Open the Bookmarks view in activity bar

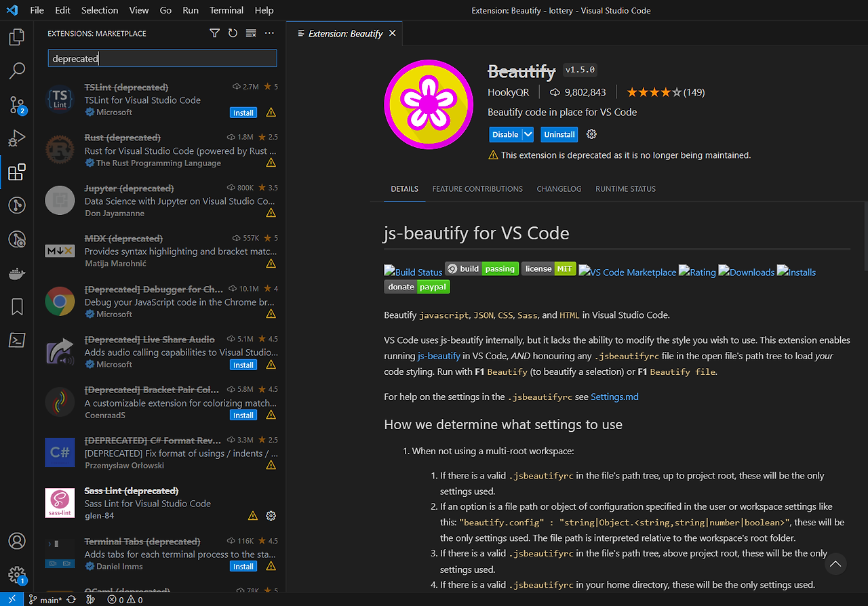[x=17, y=307]
